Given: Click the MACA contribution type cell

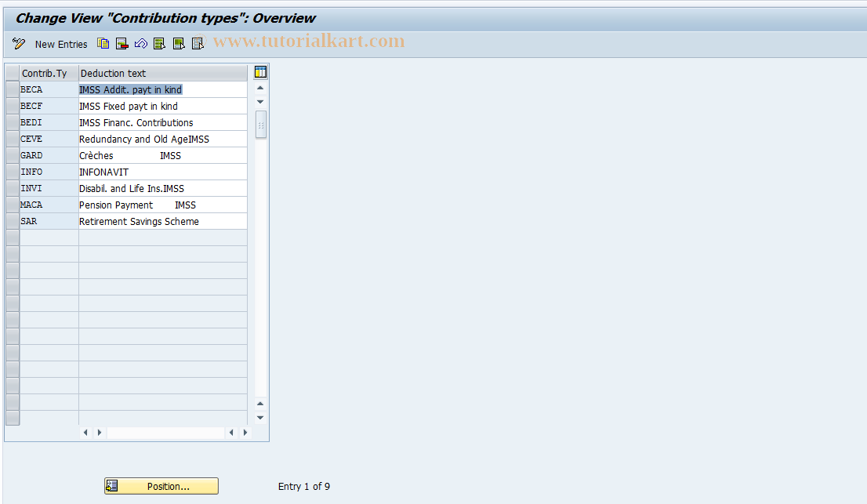Looking at the screenshot, I should click(49, 205).
